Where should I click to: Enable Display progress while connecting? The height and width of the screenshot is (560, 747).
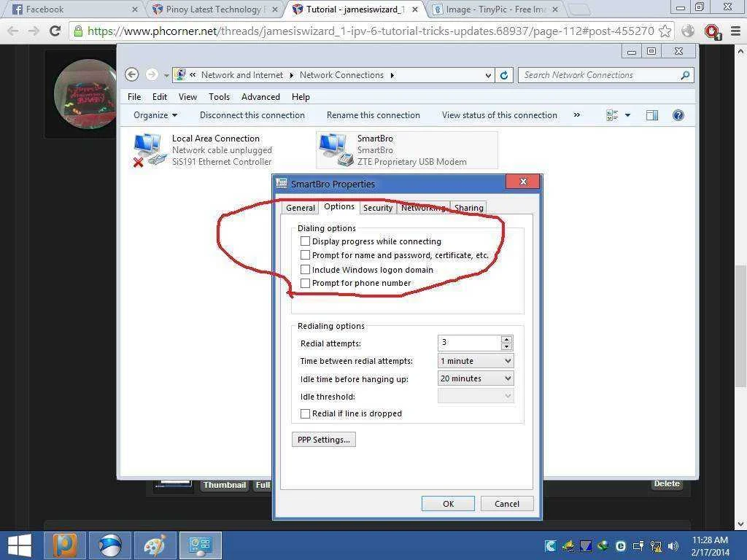click(x=306, y=241)
